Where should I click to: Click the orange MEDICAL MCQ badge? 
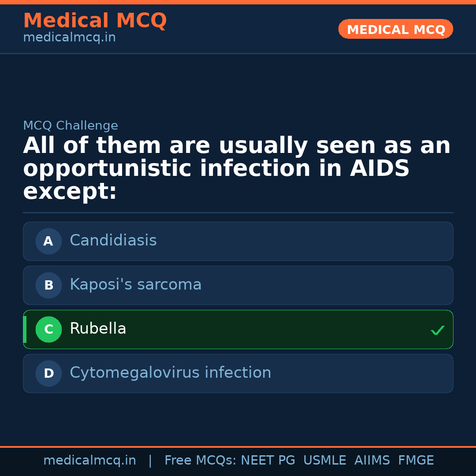coord(395,29)
